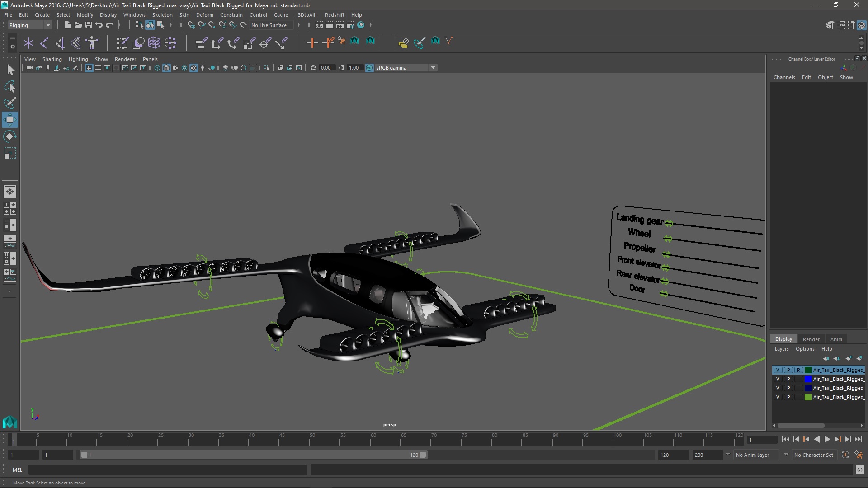
Task: Expand the sRGB gamma dropdown
Action: click(433, 68)
